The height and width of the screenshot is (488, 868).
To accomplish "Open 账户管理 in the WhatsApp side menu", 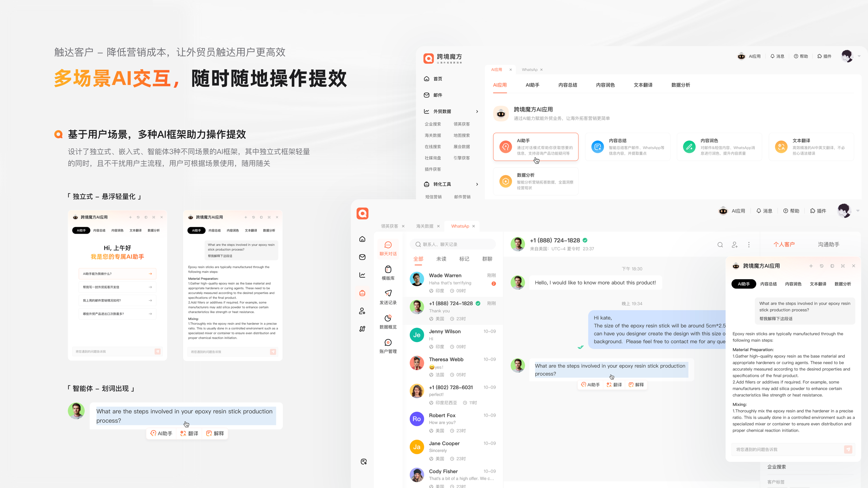I will 388,346.
